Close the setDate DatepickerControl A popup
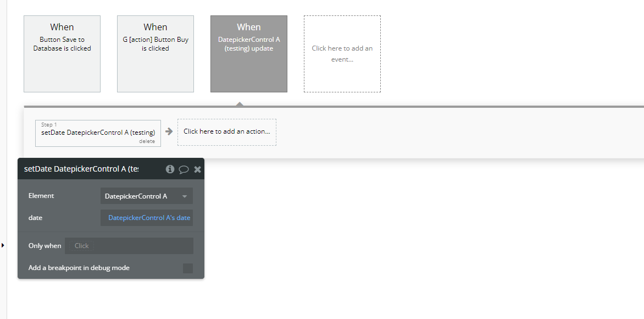 pyautogui.click(x=197, y=169)
